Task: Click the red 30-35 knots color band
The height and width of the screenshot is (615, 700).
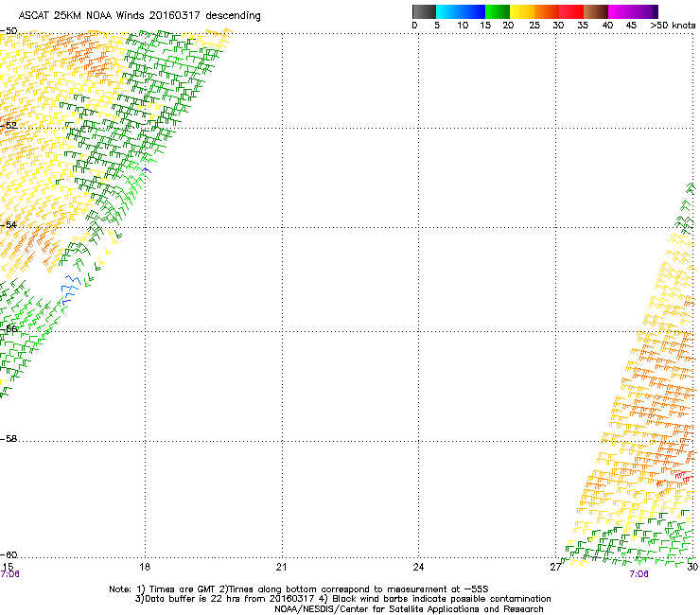Action: (571, 11)
